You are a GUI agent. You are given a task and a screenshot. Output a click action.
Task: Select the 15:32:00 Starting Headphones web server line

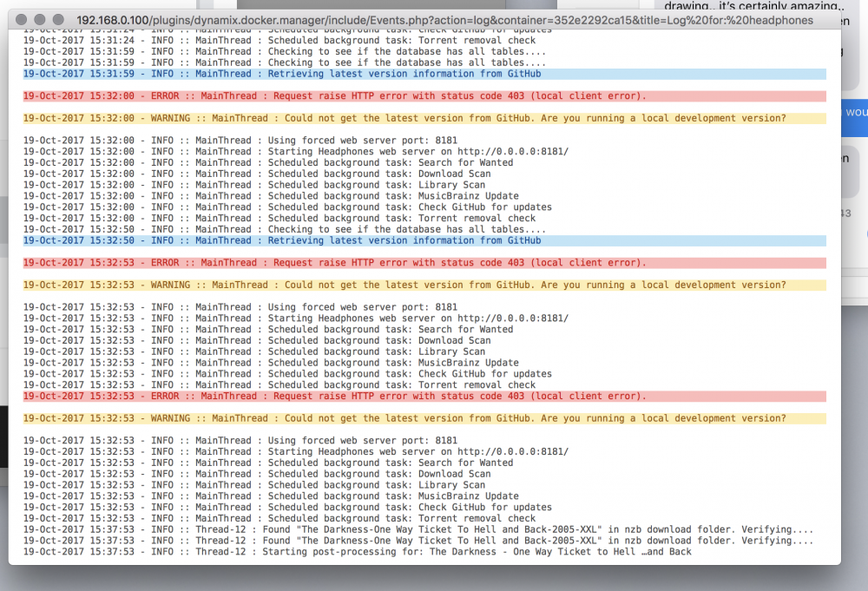pyautogui.click(x=296, y=152)
